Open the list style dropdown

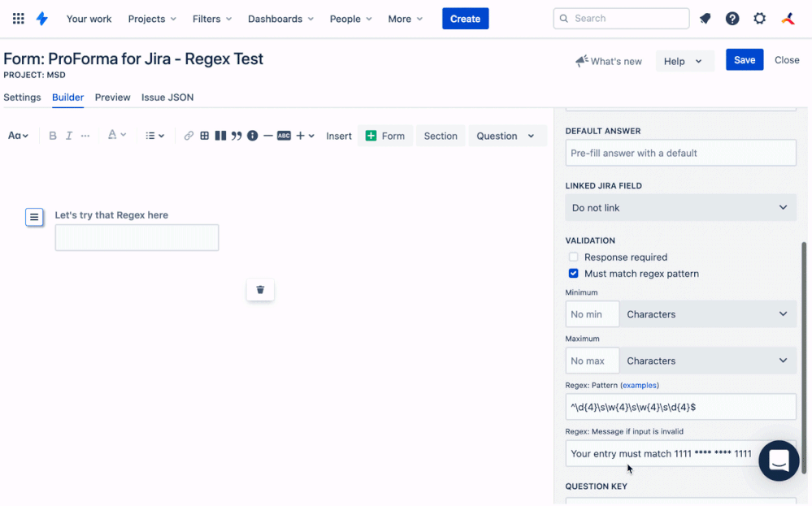[154, 136]
